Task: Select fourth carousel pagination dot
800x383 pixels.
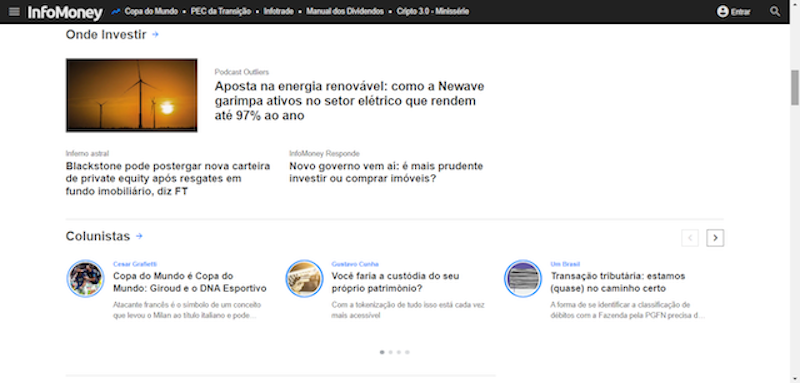Action: (407, 352)
